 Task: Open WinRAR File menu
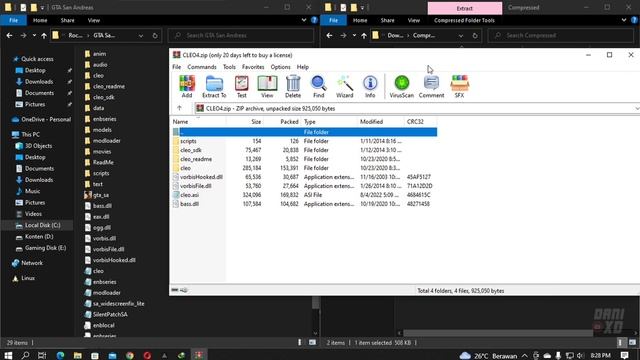pyautogui.click(x=176, y=67)
